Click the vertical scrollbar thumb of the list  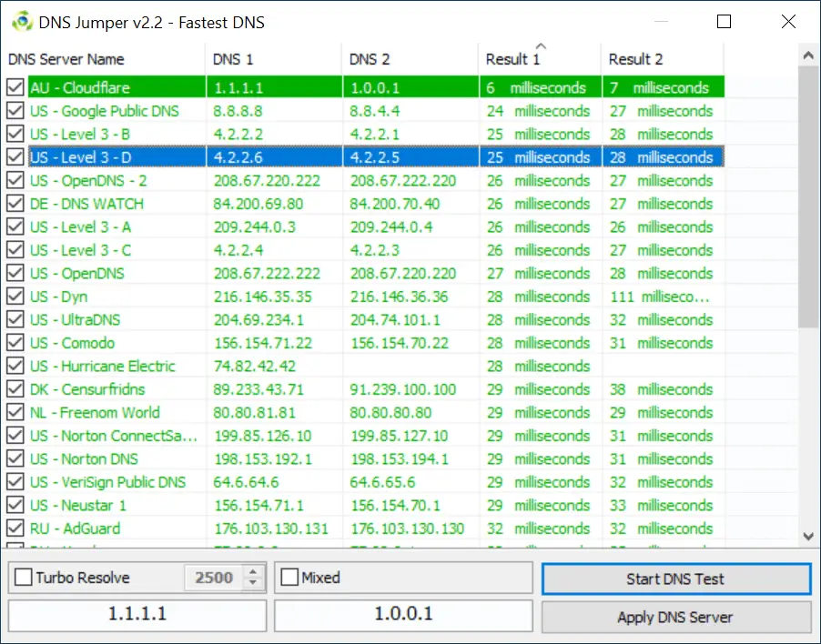click(808, 196)
